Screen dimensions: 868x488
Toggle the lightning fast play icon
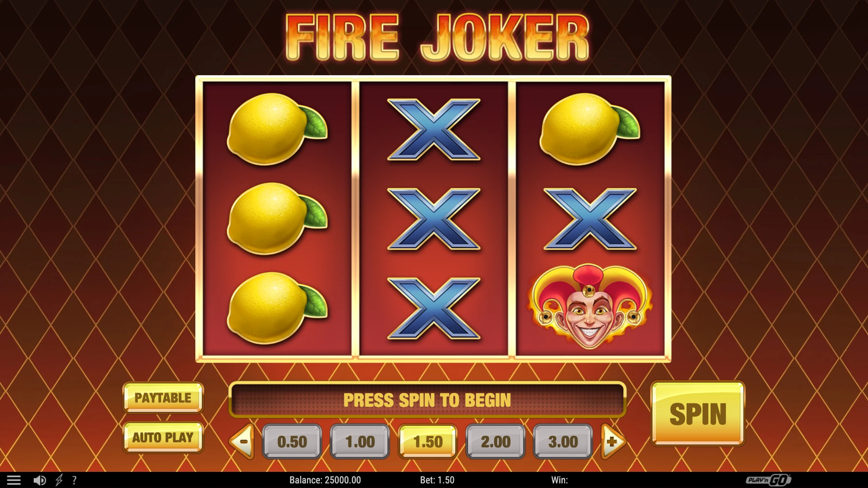(59, 480)
